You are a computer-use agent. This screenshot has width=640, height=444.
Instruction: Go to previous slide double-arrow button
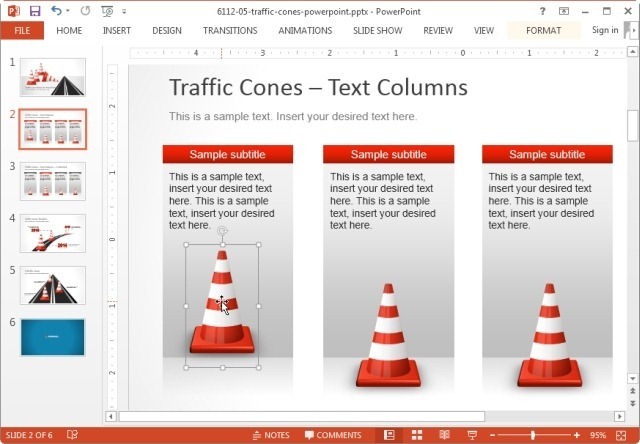click(x=632, y=391)
